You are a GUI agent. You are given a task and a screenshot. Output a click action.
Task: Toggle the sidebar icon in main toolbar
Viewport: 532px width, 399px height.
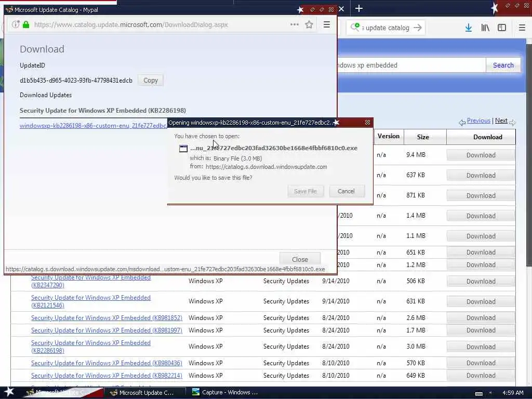tap(501, 28)
